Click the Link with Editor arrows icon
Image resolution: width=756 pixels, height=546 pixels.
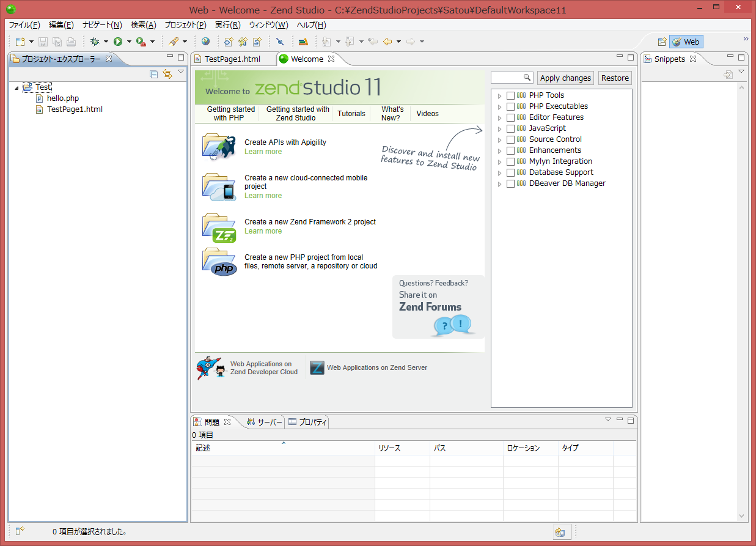coord(167,74)
